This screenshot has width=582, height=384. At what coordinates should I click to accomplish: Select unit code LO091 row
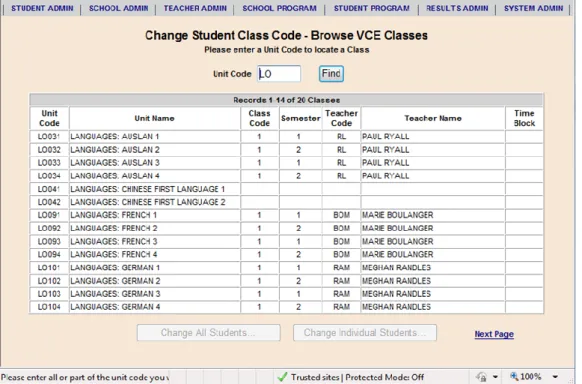click(x=286, y=215)
